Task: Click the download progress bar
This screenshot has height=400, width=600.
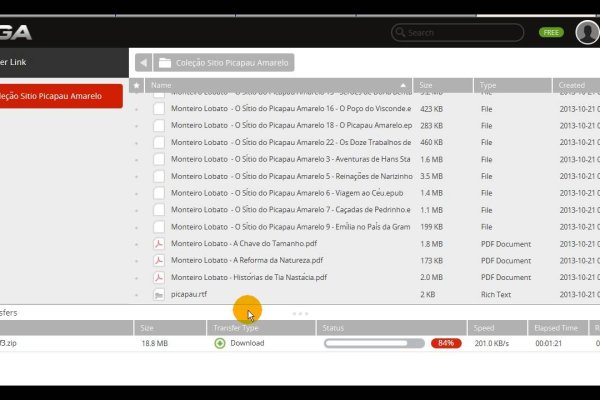Action: 374,344
